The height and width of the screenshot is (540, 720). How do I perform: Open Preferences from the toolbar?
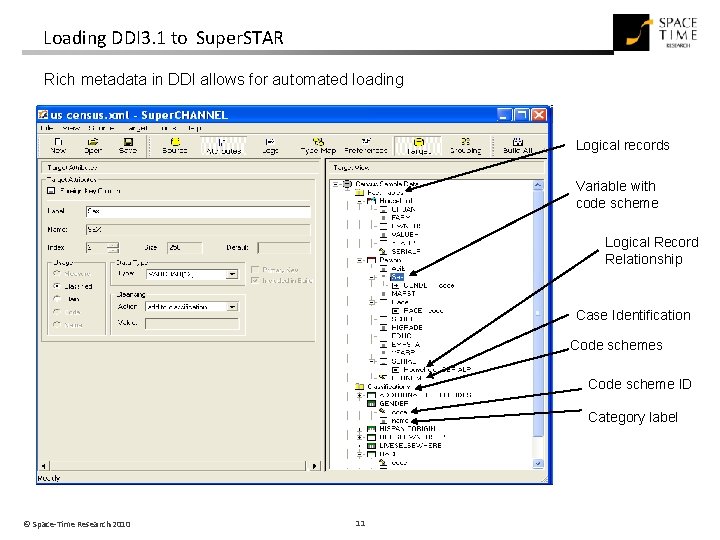366,145
